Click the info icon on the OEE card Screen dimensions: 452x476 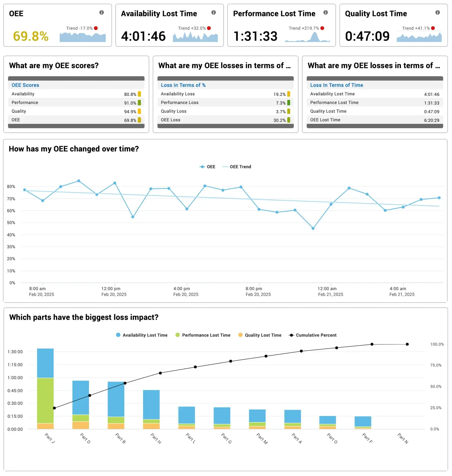click(102, 12)
